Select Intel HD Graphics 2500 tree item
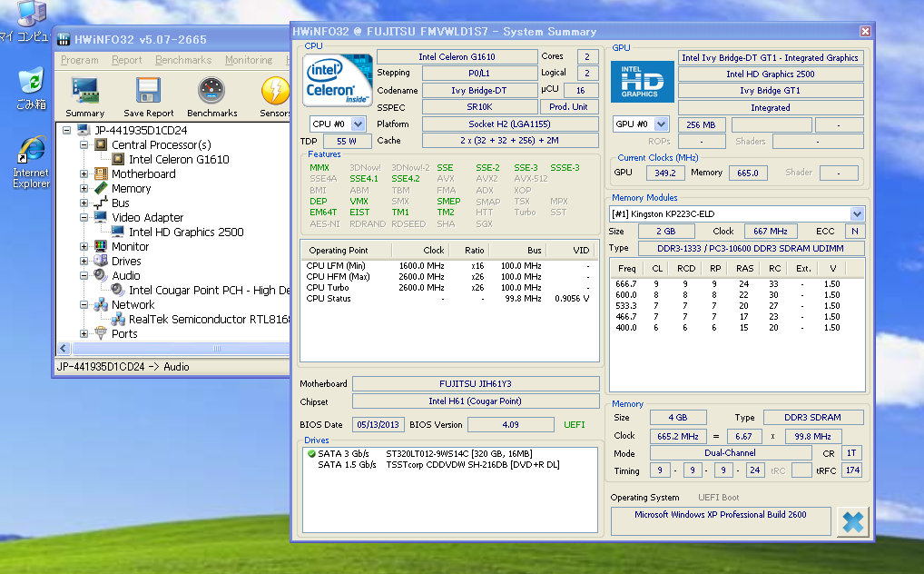 (x=185, y=233)
